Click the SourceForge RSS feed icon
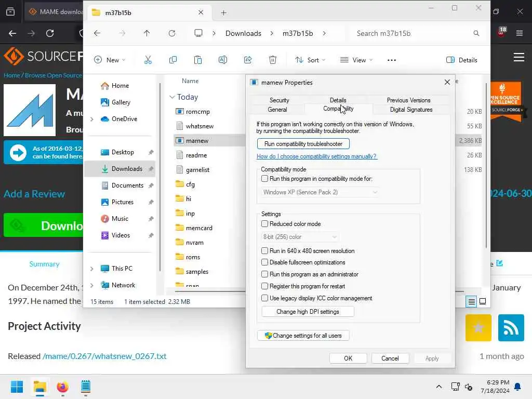Screen dimensions: 532x399 click(511, 328)
